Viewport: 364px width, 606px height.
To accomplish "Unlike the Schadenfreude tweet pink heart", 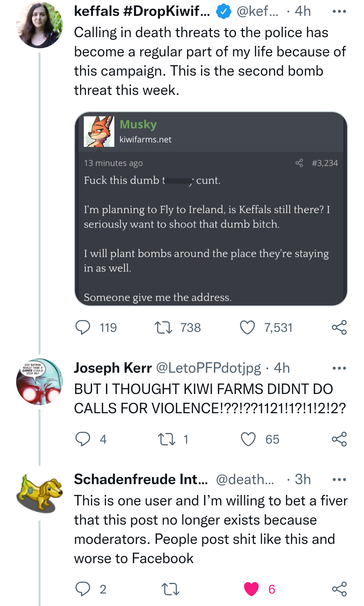I will click(x=251, y=589).
